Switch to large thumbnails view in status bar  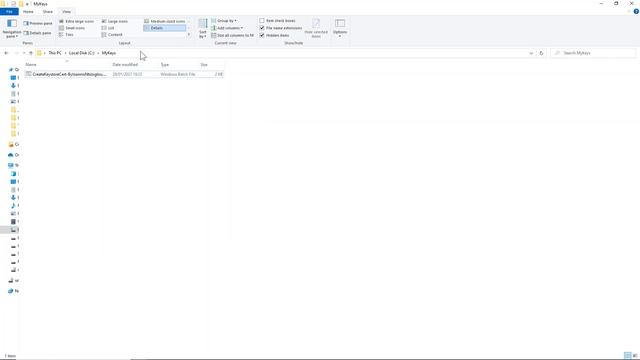click(635, 356)
